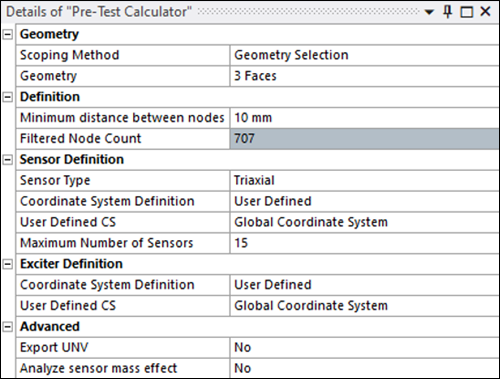The height and width of the screenshot is (379, 500).
Task: Select the Filtered Node Count value 707
Action: 364,139
